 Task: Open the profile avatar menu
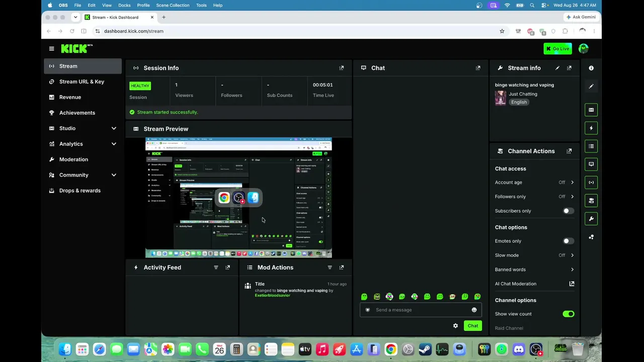[x=584, y=49]
